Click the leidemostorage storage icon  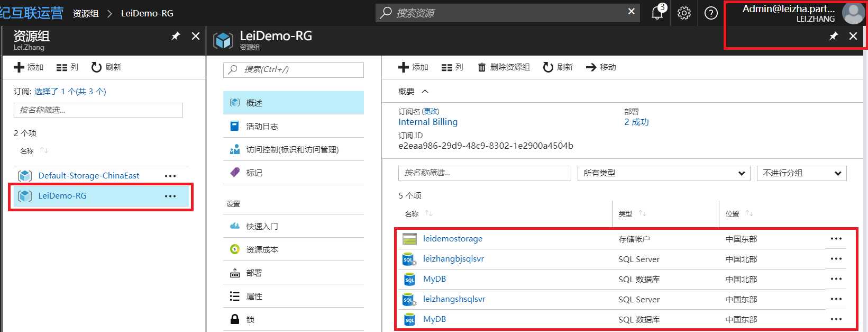tap(409, 239)
